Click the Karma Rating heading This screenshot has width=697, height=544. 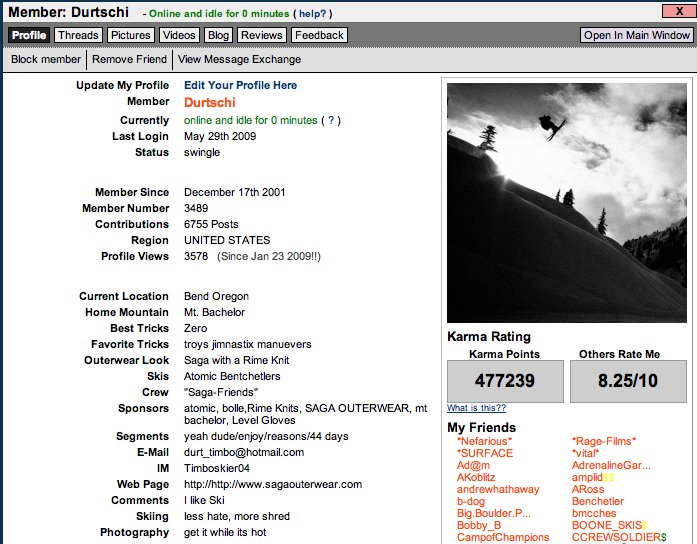tap(489, 336)
